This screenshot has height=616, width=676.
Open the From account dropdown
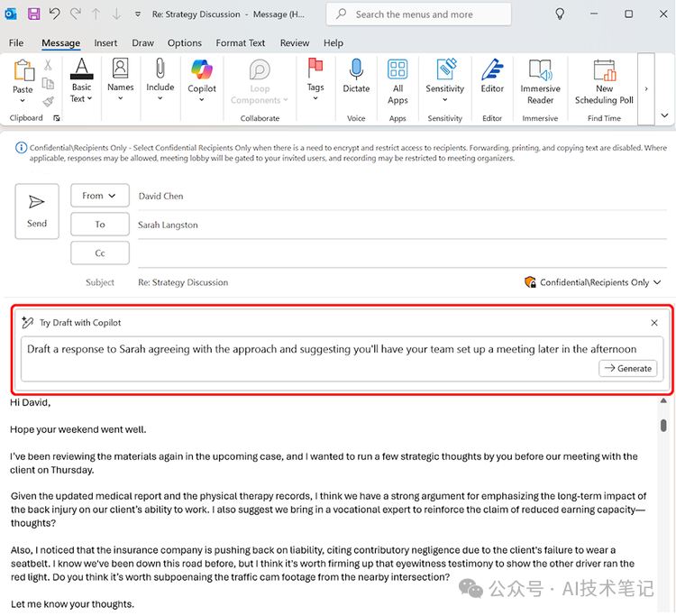[99, 196]
